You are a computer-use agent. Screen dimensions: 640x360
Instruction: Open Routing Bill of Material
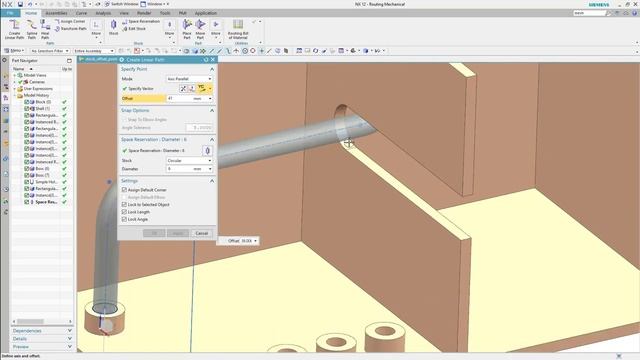[x=238, y=29]
